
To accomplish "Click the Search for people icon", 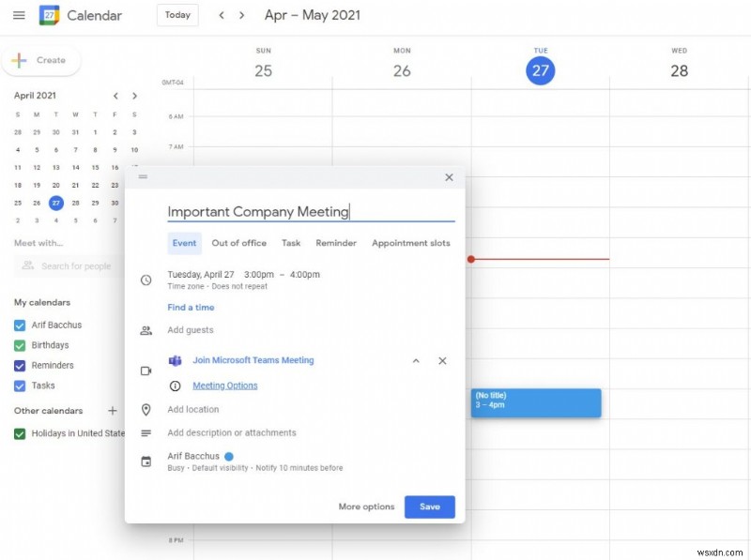I will coord(26,265).
